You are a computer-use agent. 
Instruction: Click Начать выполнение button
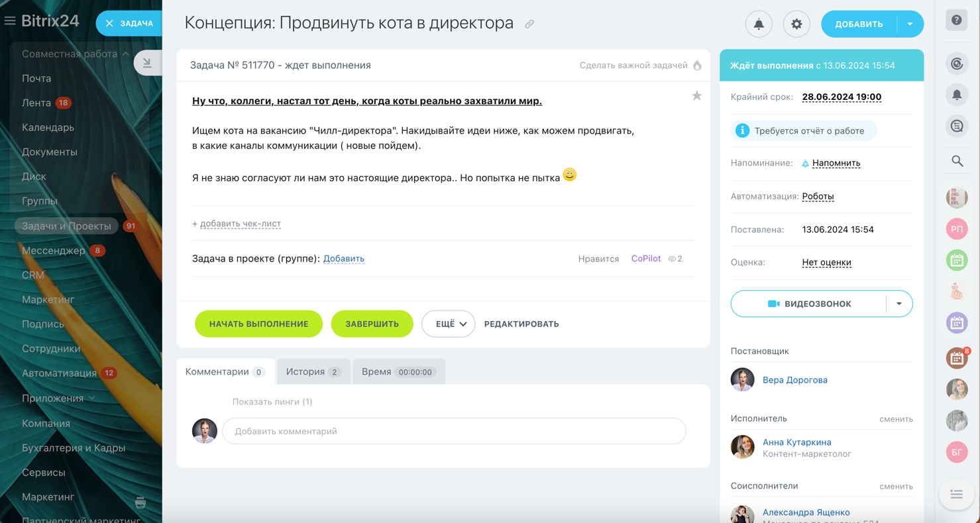258,324
